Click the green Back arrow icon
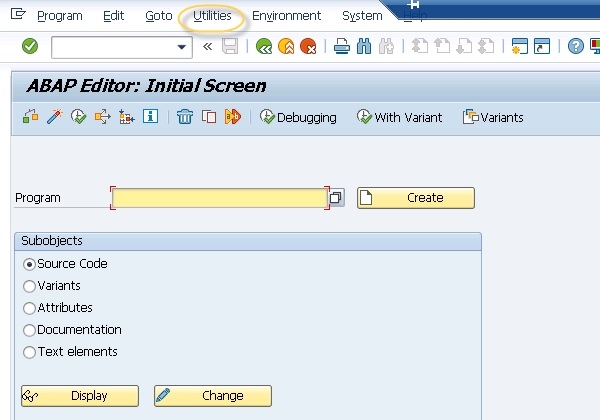Image resolution: width=600 pixels, height=420 pixels. tap(264, 46)
